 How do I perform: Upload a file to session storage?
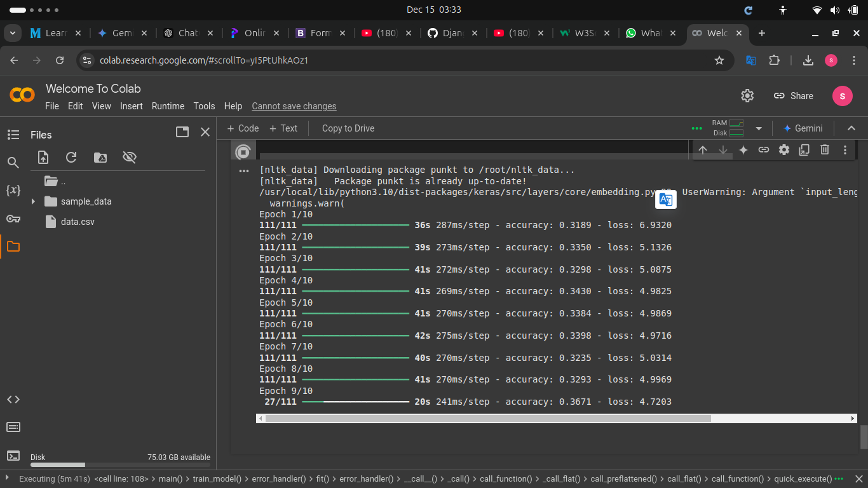point(43,158)
